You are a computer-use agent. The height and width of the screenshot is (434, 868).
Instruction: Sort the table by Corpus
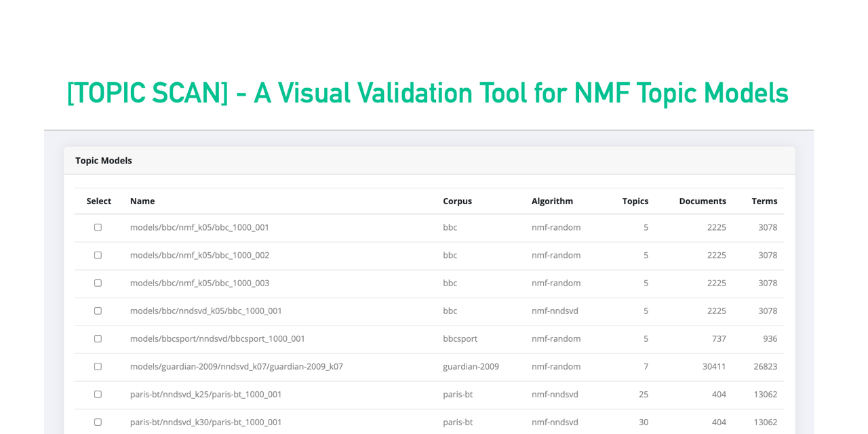click(458, 201)
